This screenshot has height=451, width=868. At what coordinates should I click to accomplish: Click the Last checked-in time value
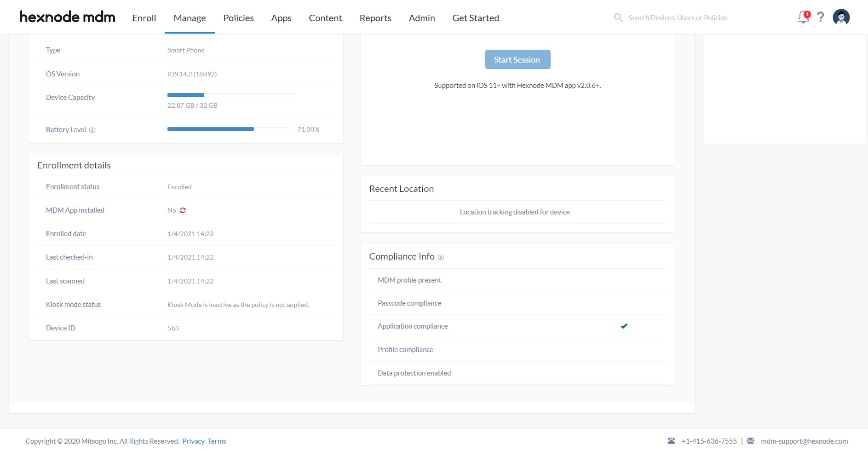[x=190, y=257]
